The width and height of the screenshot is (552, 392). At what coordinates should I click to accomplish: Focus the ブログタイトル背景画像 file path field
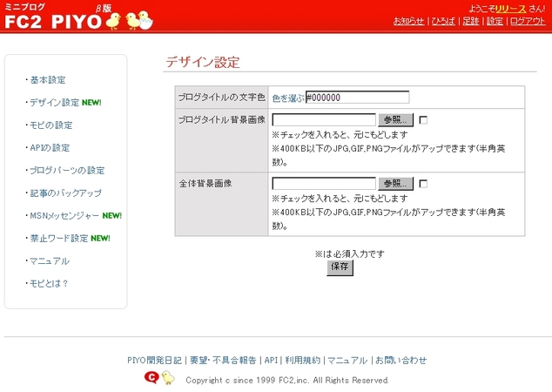tap(324, 119)
